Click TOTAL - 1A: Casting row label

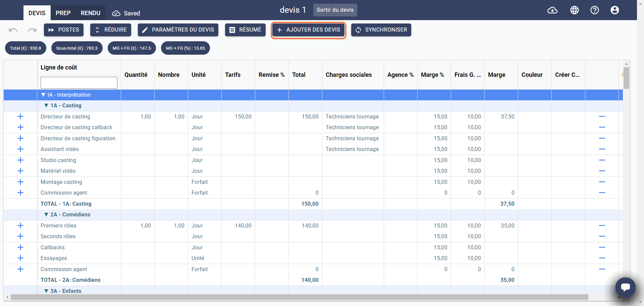pos(66,204)
